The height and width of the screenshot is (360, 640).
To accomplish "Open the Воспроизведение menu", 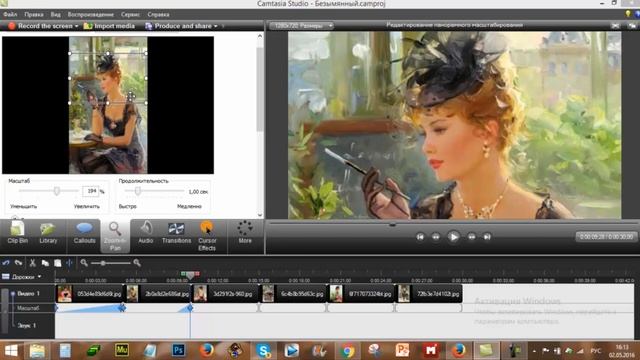I will tap(91, 14).
